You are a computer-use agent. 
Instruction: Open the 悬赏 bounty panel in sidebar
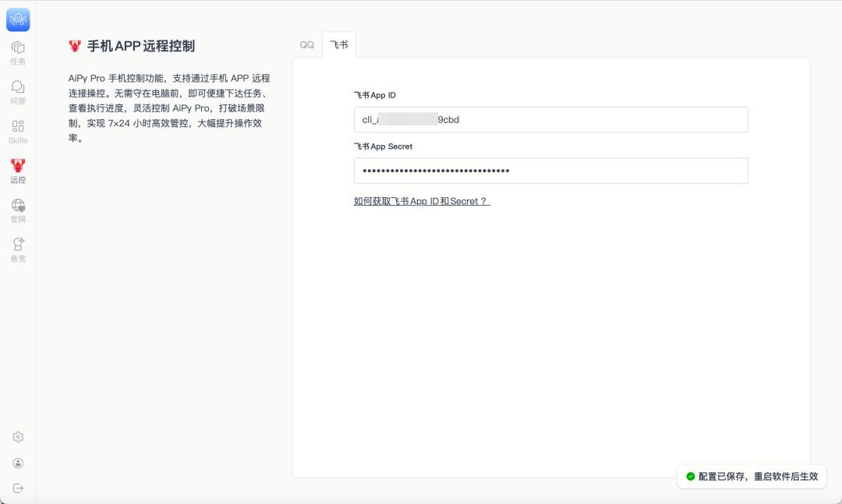17,249
